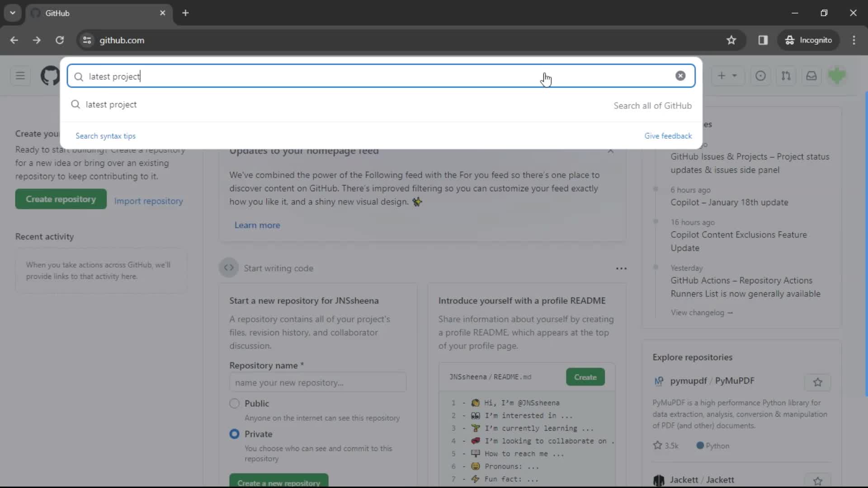
Task: Click the Import repository button
Action: (148, 201)
